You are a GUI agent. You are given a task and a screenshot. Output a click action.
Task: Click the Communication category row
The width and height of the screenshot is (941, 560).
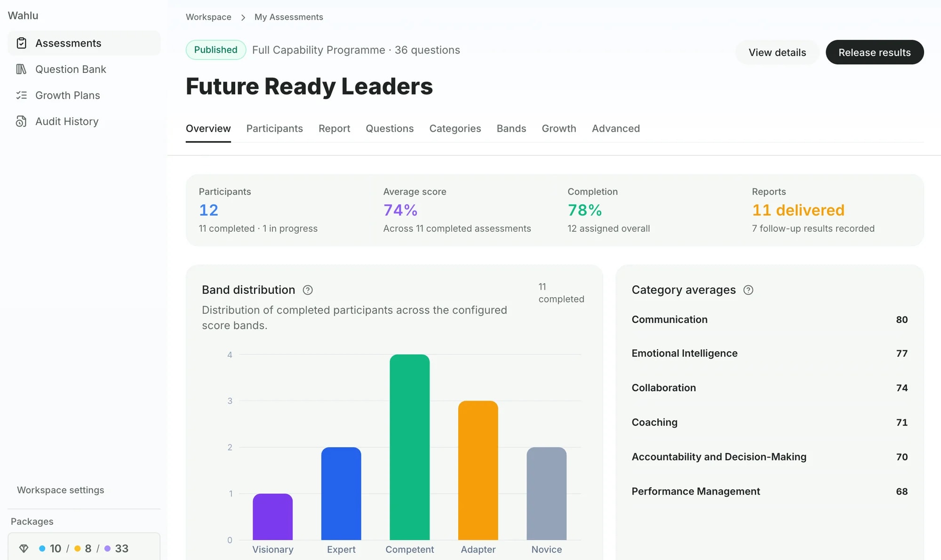[x=770, y=320]
